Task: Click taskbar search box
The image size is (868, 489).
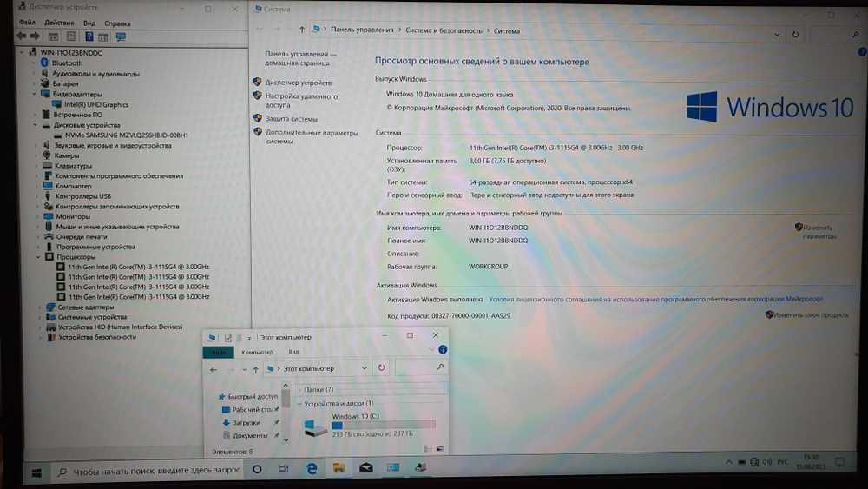Action: 148,471
